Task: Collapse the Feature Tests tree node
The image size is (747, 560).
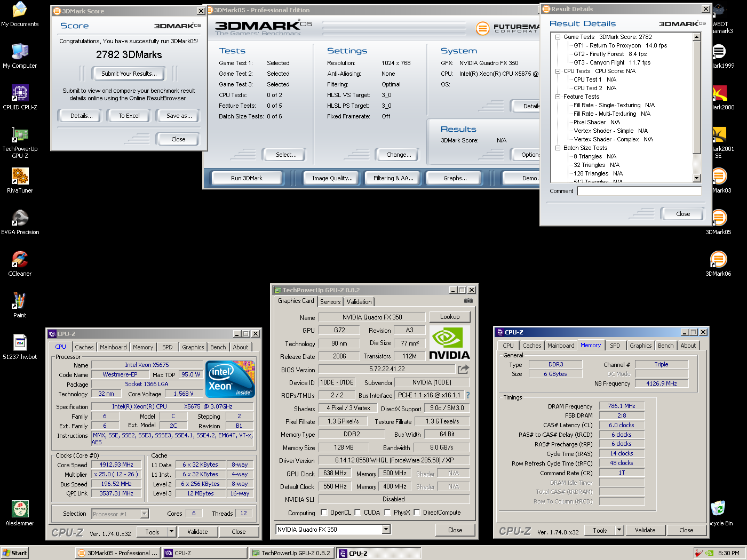Action: pos(558,97)
